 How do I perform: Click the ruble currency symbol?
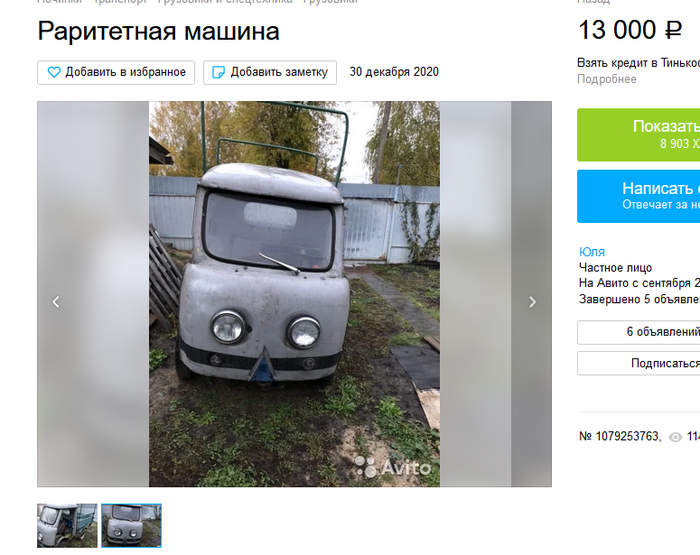[x=674, y=30]
